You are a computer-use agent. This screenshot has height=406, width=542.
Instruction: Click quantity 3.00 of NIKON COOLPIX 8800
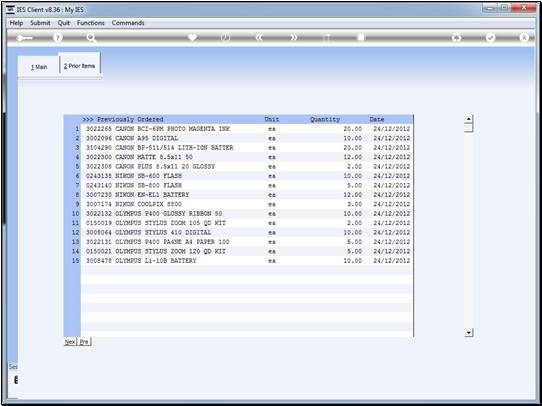355,204
